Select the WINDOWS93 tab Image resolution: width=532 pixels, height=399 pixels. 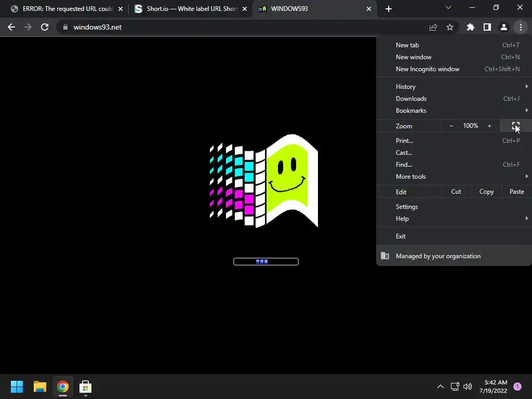click(314, 9)
